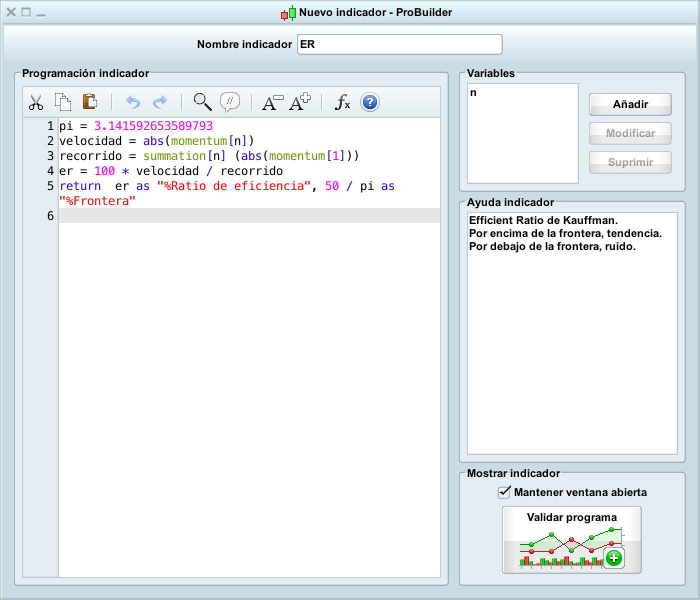Click the Redo arrow icon
This screenshot has width=700, height=600.
(160, 102)
